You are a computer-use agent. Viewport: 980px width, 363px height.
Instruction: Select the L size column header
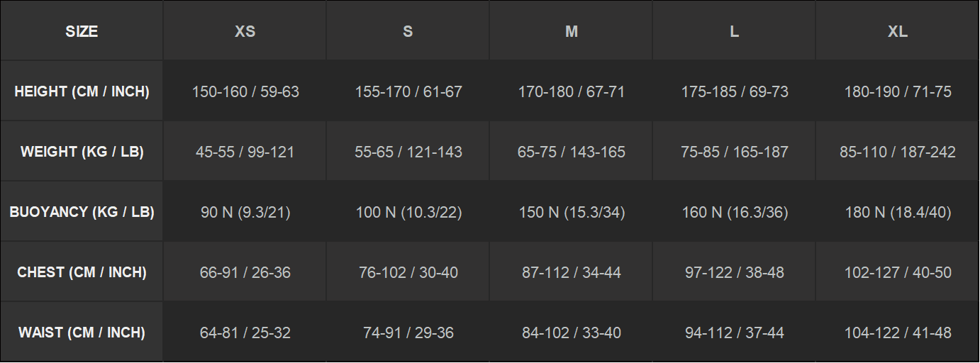tap(734, 31)
